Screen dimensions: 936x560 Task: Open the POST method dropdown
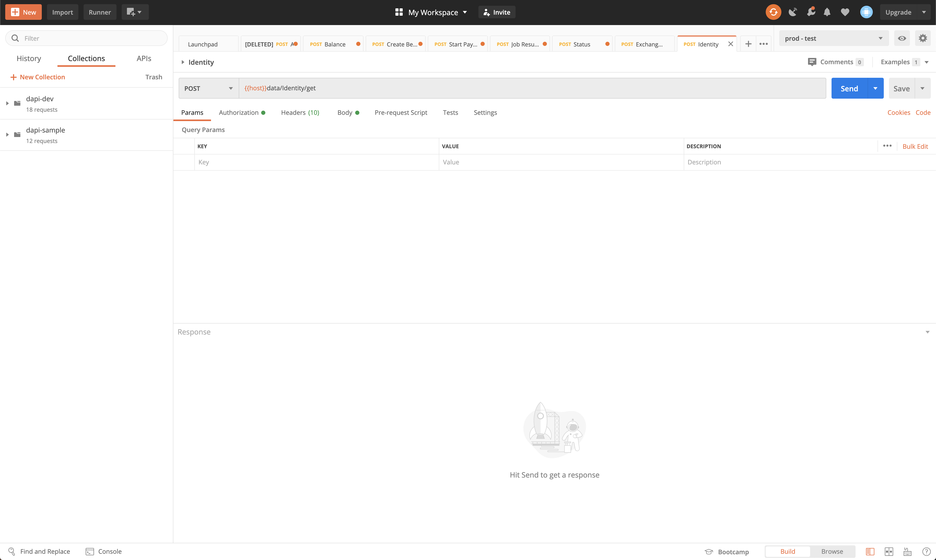coord(208,88)
